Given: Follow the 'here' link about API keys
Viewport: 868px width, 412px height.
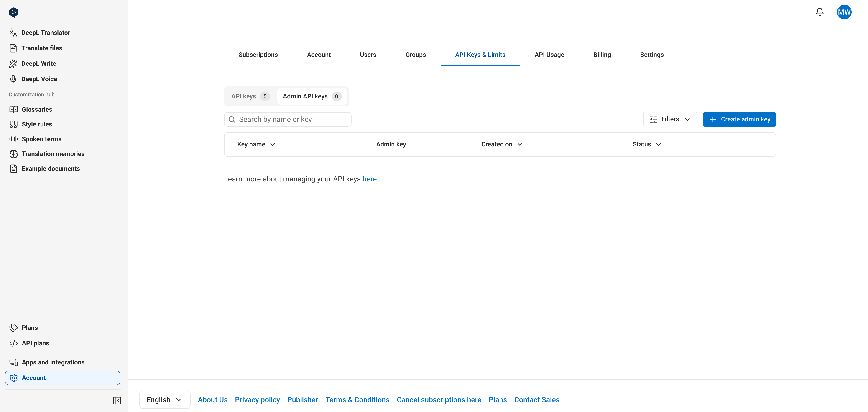Looking at the screenshot, I should coord(369,179).
